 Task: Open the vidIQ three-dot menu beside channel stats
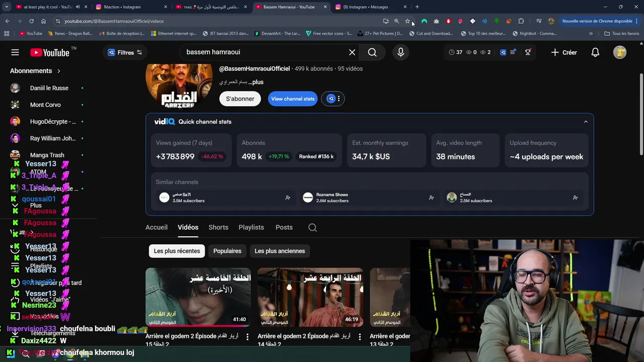339,99
